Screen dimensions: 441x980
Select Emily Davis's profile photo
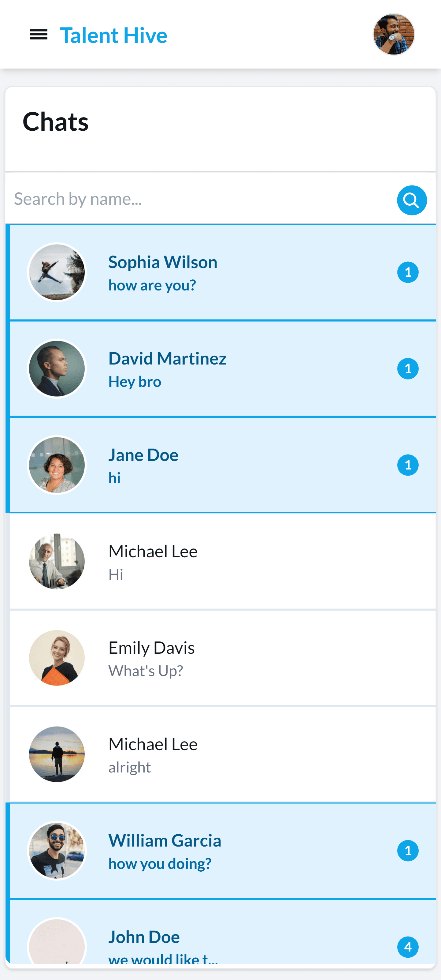[57, 658]
